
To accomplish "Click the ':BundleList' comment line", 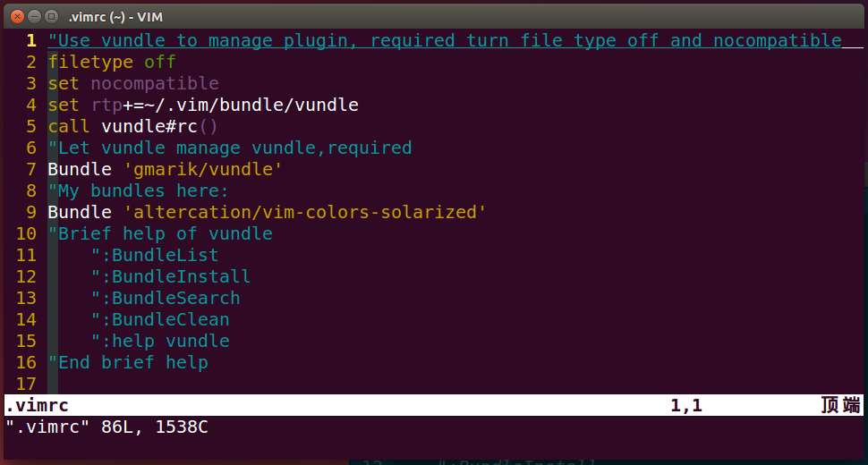I will [155, 256].
